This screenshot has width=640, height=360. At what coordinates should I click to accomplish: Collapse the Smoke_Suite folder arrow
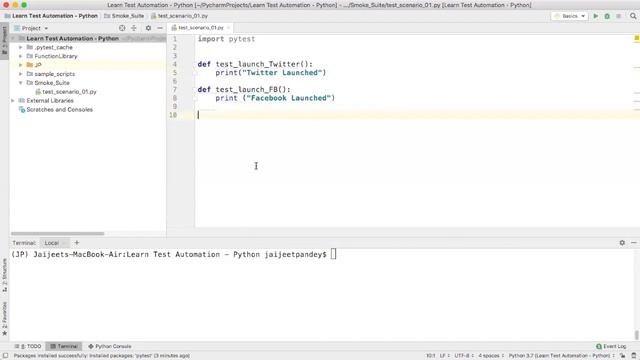coord(20,83)
